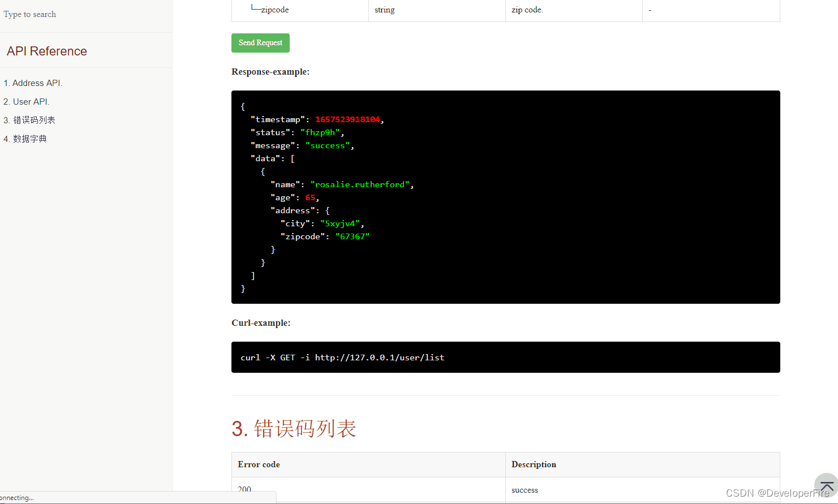
Task: Select the 'success' description cell
Action: click(642, 490)
